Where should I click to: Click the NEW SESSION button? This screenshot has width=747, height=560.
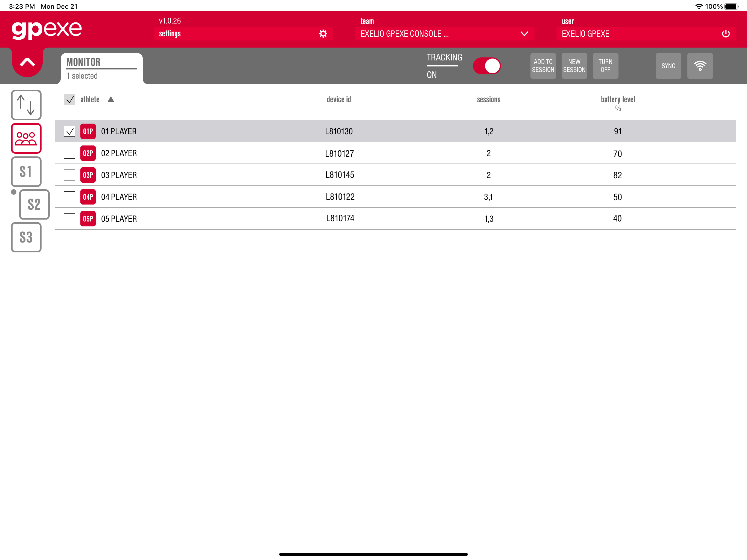tap(574, 66)
